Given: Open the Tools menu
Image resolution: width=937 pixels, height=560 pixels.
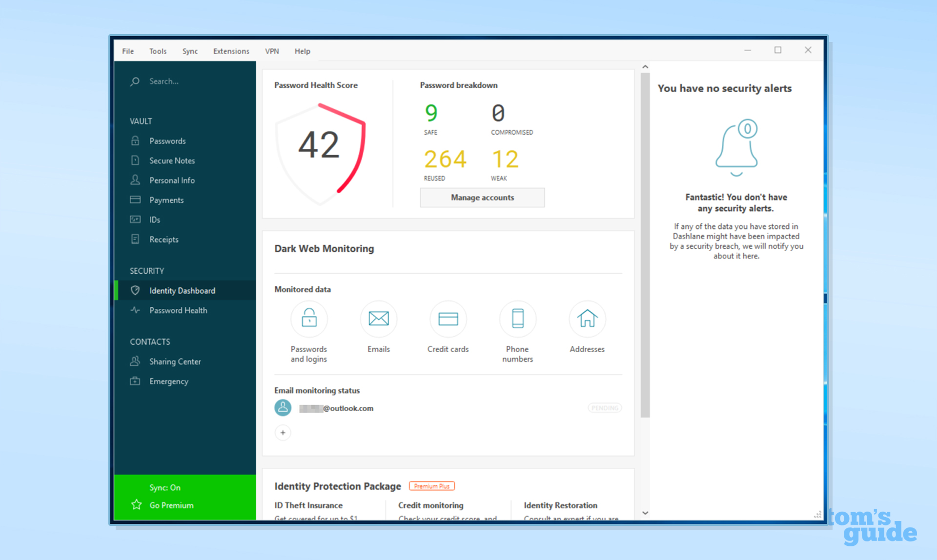Looking at the screenshot, I should tap(158, 51).
